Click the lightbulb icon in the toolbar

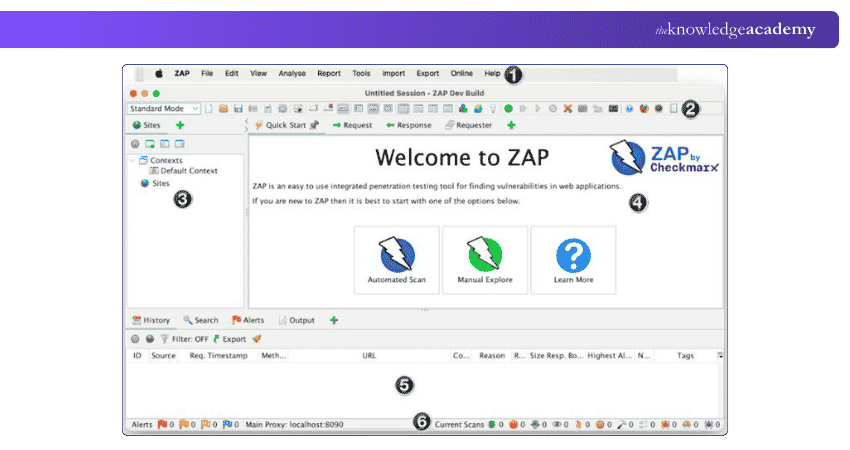(493, 108)
